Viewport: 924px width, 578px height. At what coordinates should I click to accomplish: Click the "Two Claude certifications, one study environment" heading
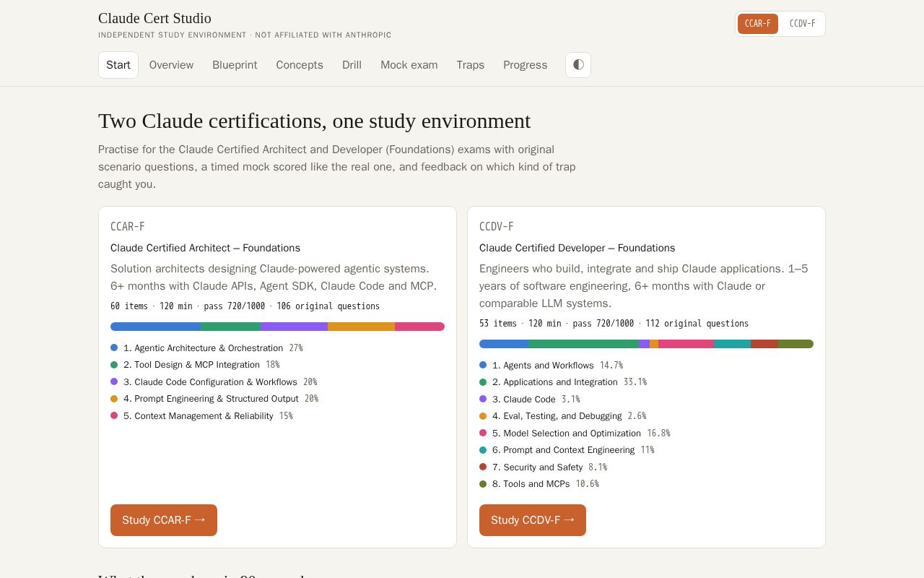pos(314,121)
